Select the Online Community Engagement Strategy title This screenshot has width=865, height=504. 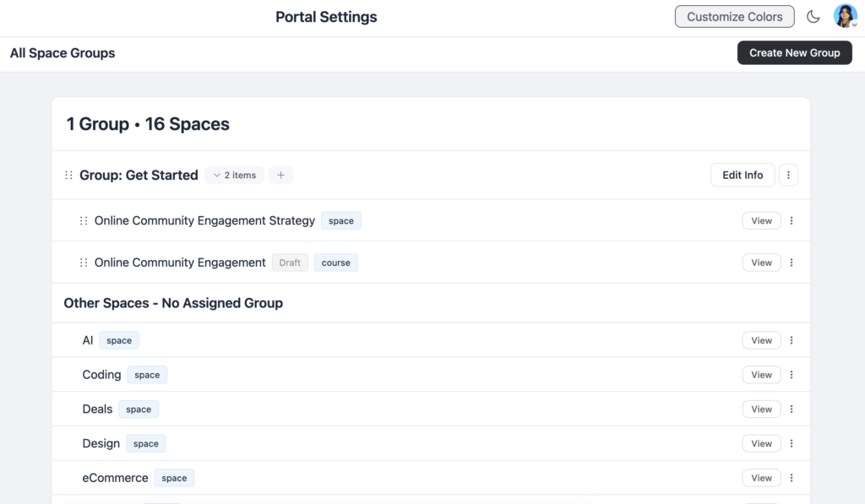[204, 220]
